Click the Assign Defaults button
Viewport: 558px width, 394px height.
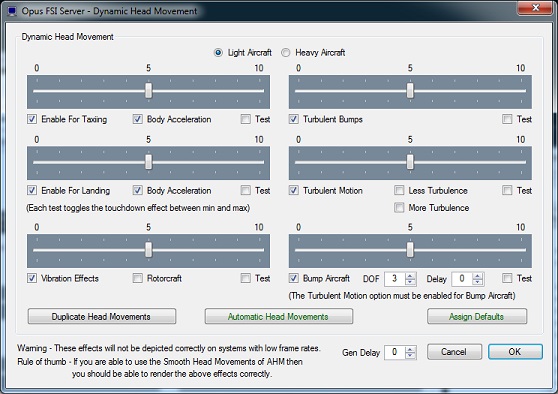477,316
